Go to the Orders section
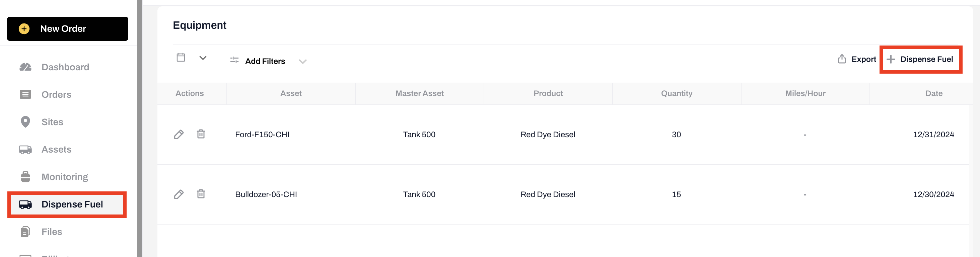 (x=56, y=95)
